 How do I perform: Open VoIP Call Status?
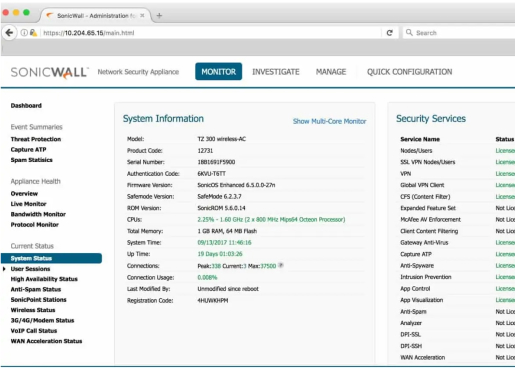(34, 331)
